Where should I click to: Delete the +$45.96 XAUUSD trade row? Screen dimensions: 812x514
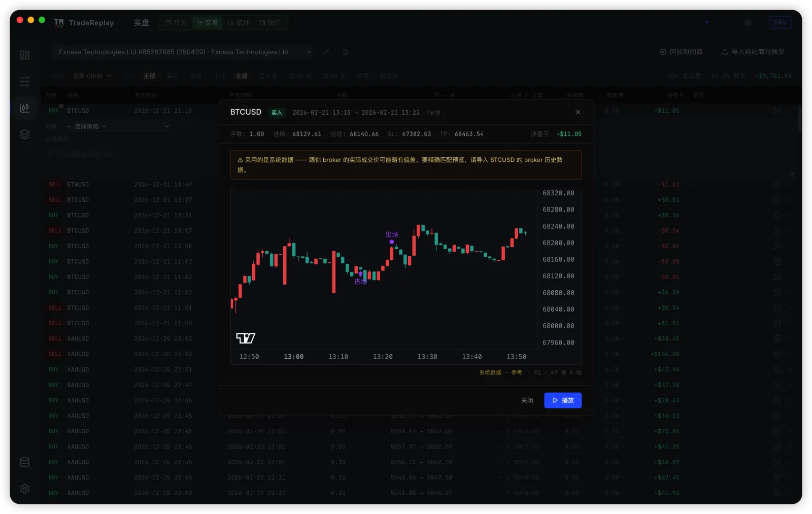click(790, 369)
